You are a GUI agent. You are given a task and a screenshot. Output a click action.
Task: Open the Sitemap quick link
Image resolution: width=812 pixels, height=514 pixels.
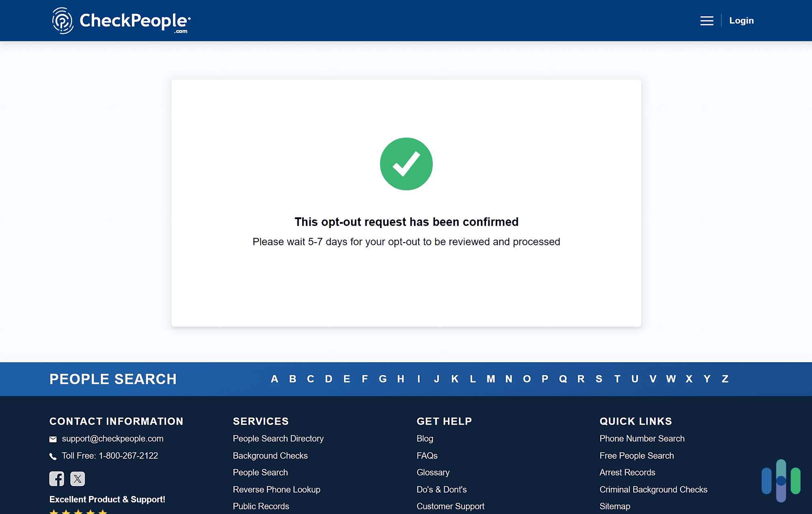click(615, 506)
